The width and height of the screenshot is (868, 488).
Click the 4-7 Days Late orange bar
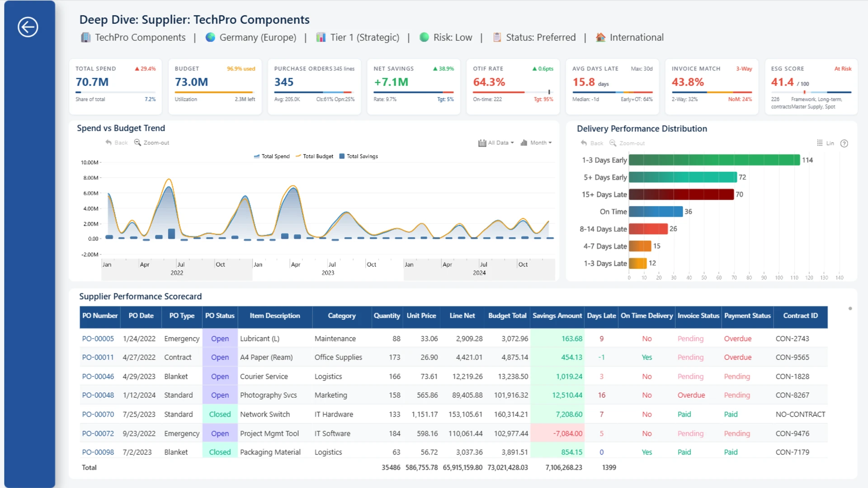[x=640, y=246]
